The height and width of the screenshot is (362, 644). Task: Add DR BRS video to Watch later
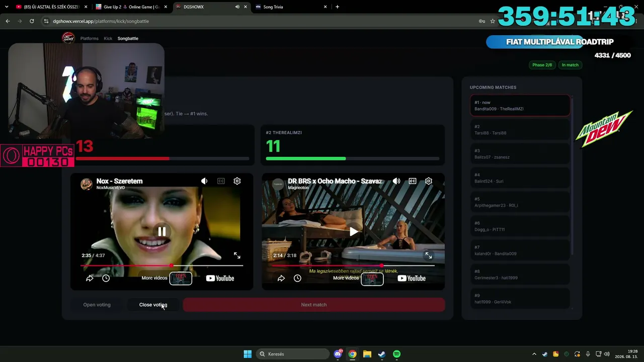click(298, 278)
